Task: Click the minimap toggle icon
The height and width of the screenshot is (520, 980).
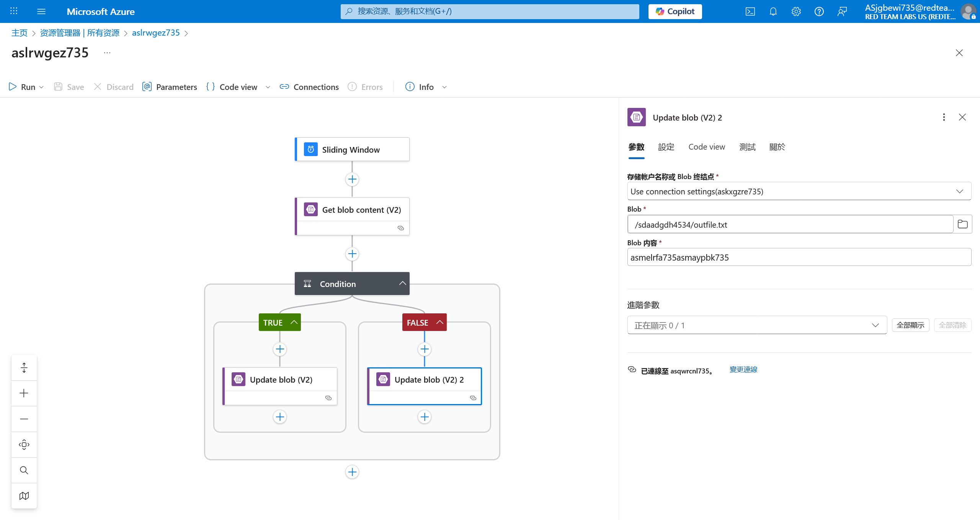Action: [x=24, y=496]
